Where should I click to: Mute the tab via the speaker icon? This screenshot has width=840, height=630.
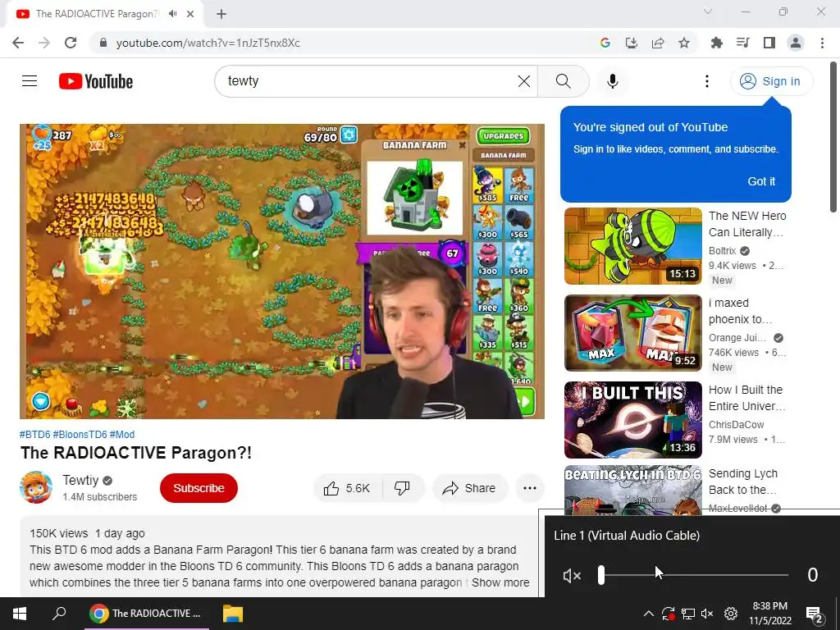[172, 14]
